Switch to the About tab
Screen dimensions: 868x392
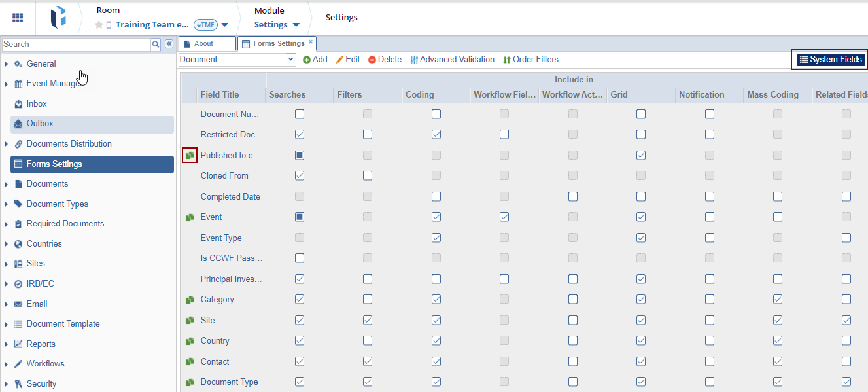203,44
